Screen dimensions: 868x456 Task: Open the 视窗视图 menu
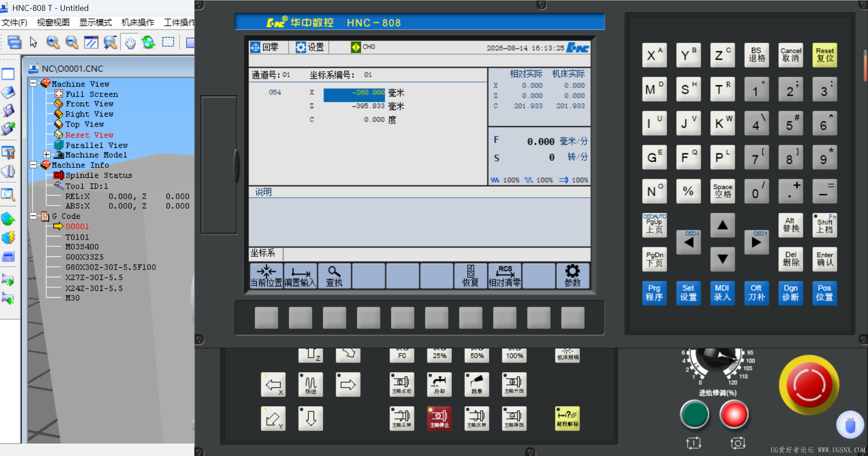click(x=53, y=22)
